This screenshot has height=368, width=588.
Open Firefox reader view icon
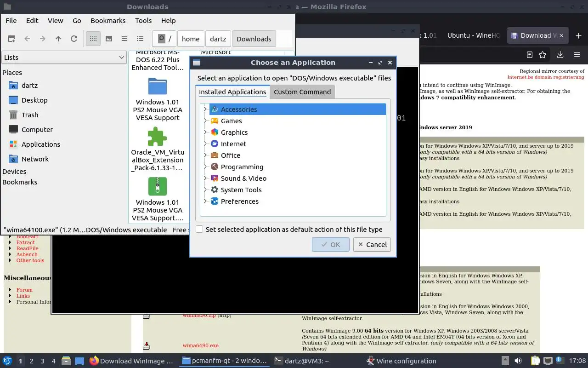pyautogui.click(x=530, y=55)
